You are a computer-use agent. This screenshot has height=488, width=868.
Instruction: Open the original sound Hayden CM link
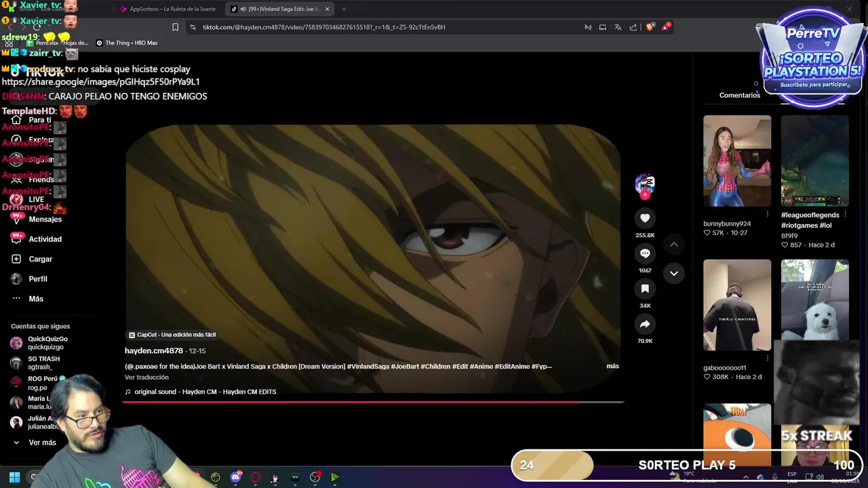click(x=205, y=392)
